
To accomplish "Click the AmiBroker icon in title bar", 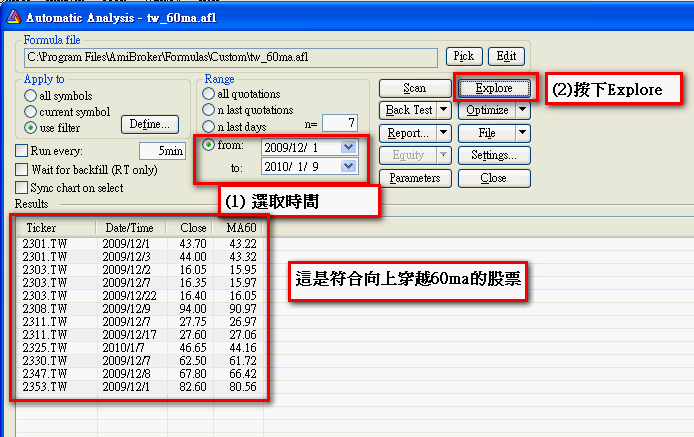I will 13,17.
